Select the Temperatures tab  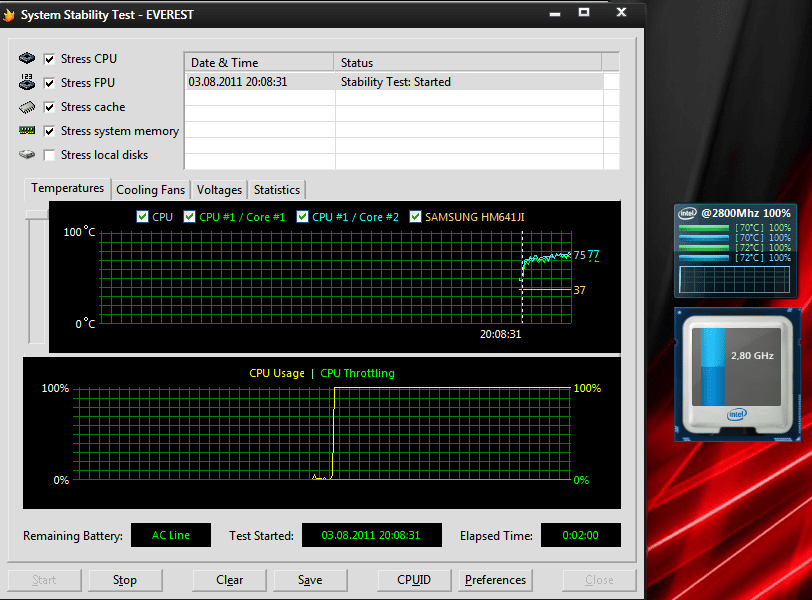pos(67,188)
